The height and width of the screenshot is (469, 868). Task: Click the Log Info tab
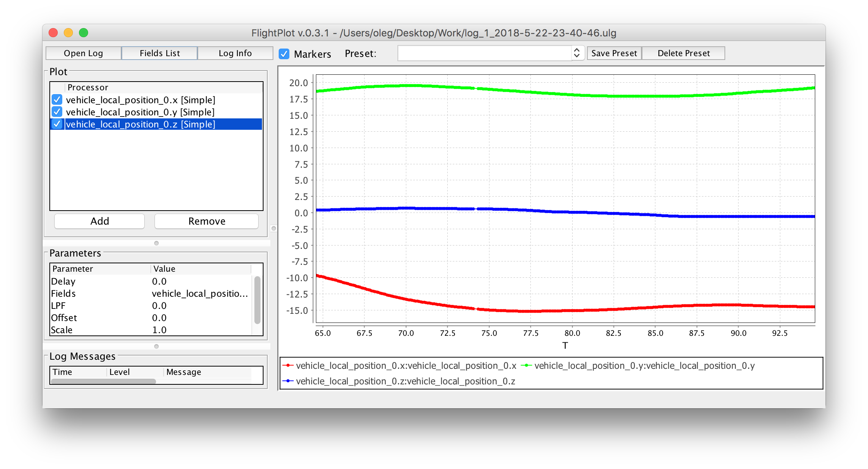click(x=235, y=53)
